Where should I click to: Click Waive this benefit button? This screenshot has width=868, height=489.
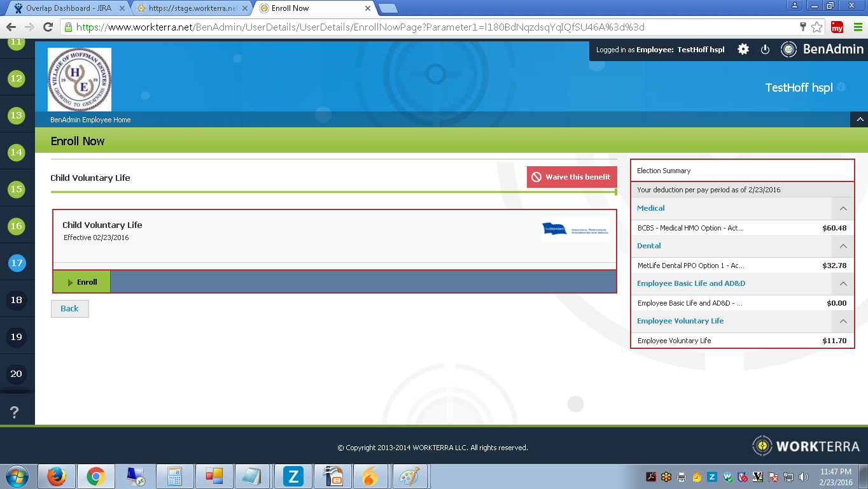[x=571, y=177]
